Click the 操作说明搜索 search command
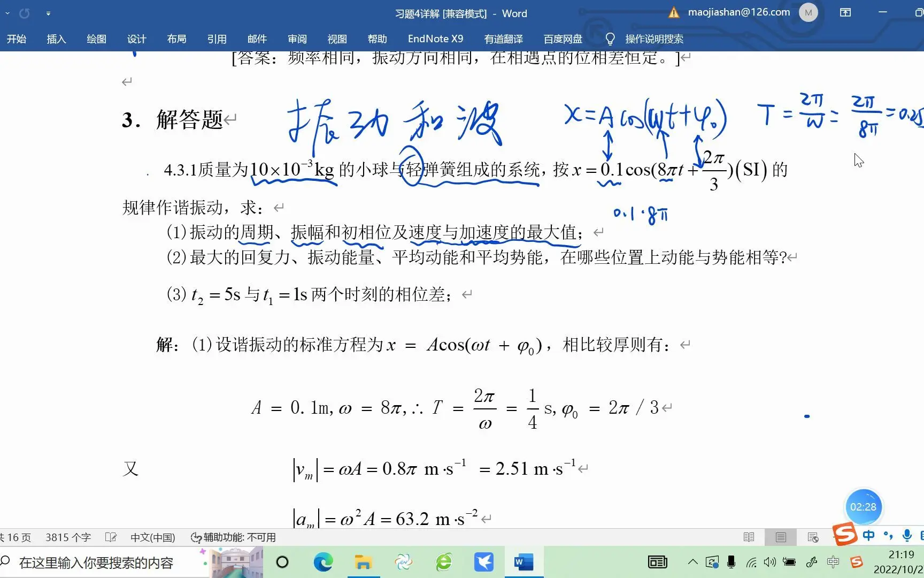Screen dimensions: 924x578 pos(653,39)
